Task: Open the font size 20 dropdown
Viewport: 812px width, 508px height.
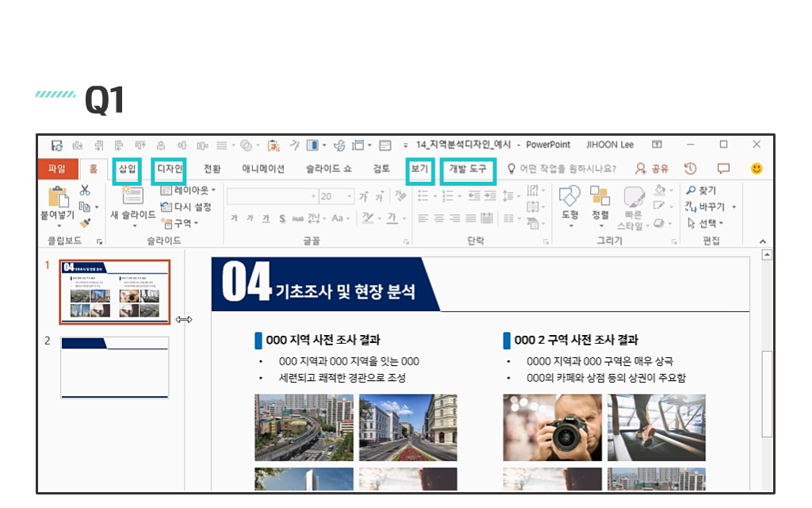Action: [336, 196]
